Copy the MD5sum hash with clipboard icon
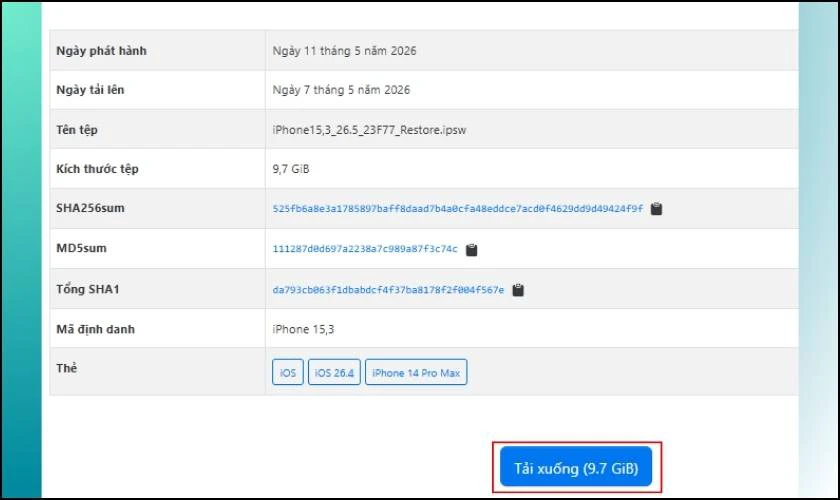 [471, 250]
